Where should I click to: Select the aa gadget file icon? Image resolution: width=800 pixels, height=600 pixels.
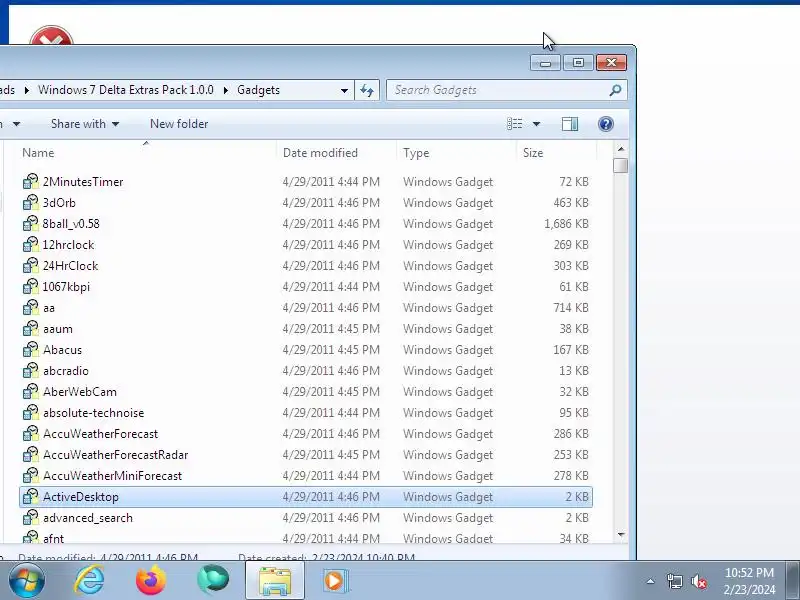click(x=31, y=308)
